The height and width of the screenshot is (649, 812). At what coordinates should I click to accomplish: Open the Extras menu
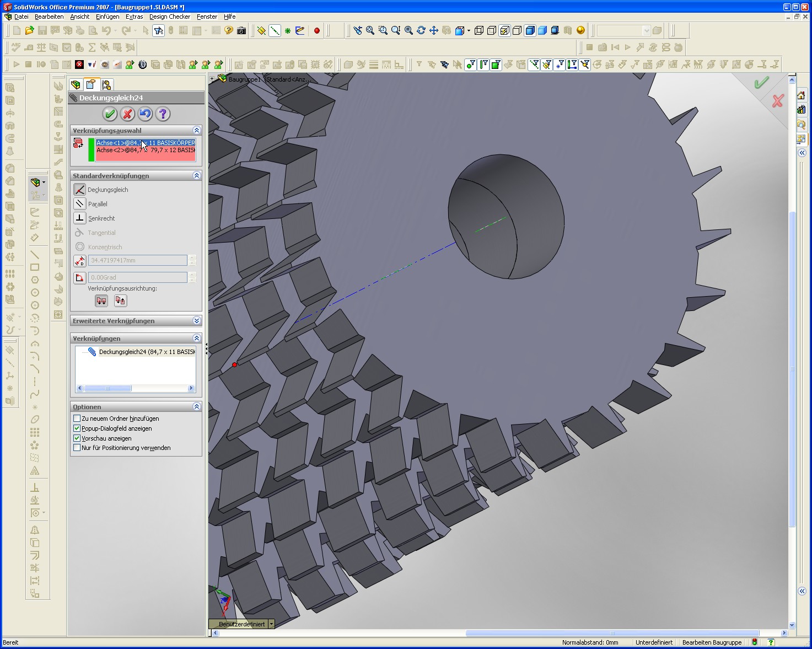click(134, 17)
